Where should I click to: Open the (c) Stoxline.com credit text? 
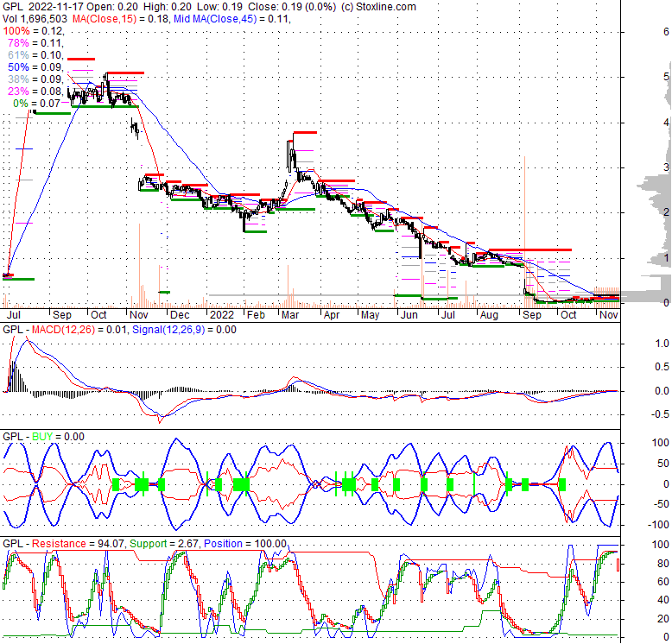(378, 7)
